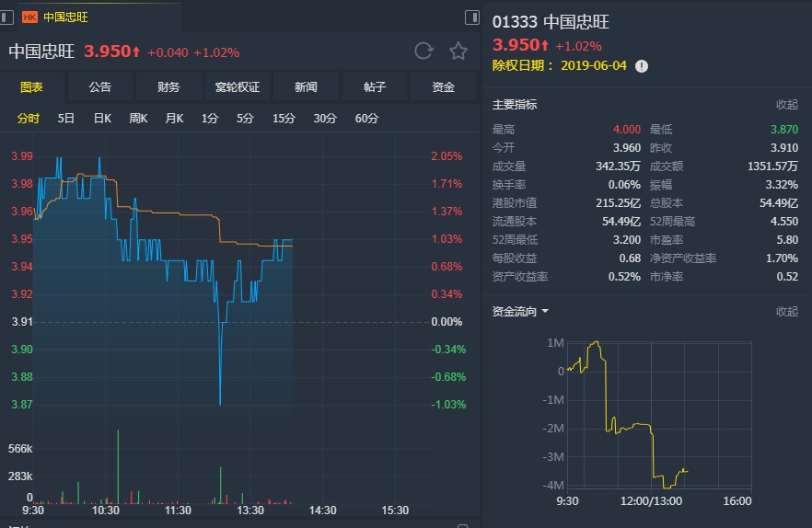Click the panel toggle icon right of the tab bar
Viewport: 812px width, 528px height.
point(472,17)
